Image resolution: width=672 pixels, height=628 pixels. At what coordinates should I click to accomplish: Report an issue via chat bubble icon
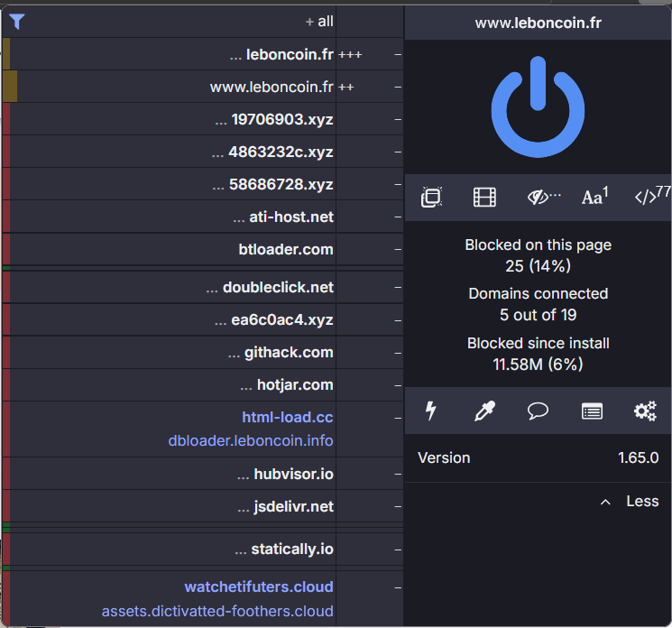coord(538,411)
